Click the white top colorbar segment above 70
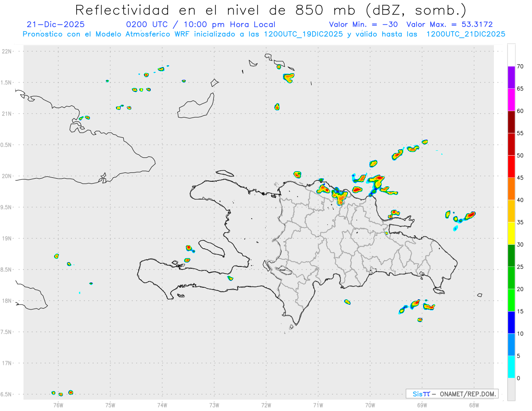The image size is (532, 411). click(x=511, y=55)
